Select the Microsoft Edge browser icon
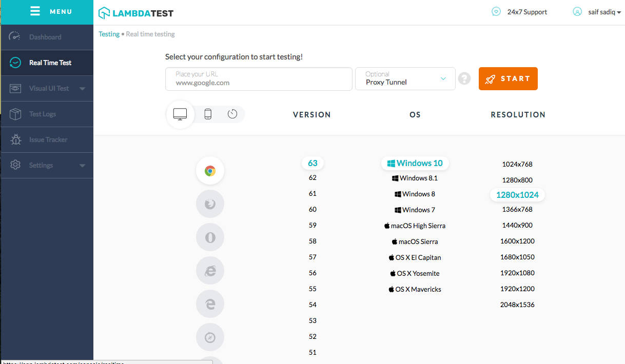 click(210, 304)
